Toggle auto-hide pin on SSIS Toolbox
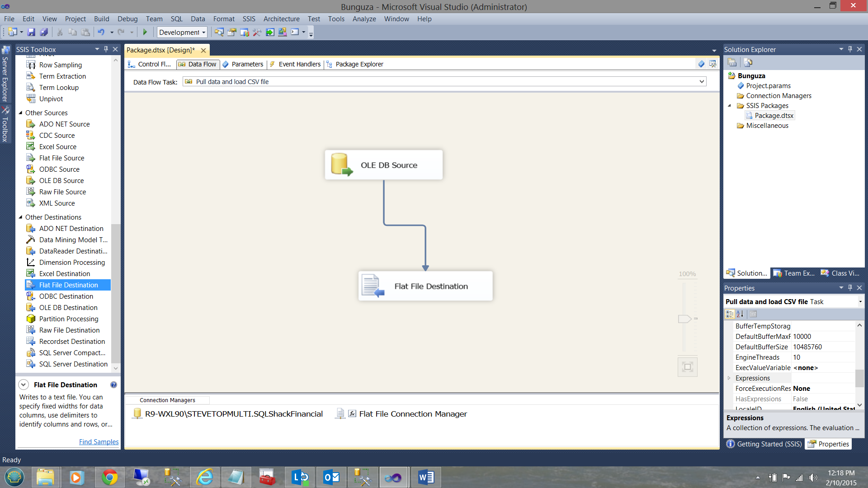The image size is (868, 488). tap(106, 49)
